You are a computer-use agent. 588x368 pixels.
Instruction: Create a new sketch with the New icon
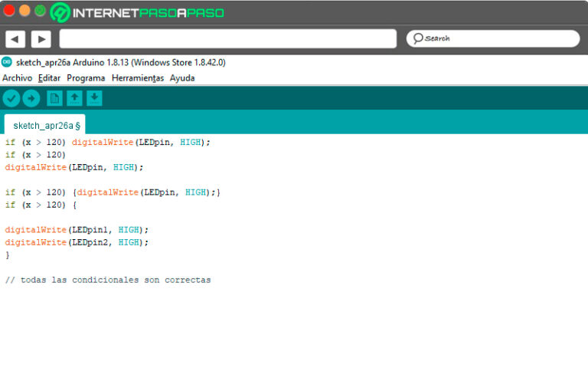coord(54,98)
